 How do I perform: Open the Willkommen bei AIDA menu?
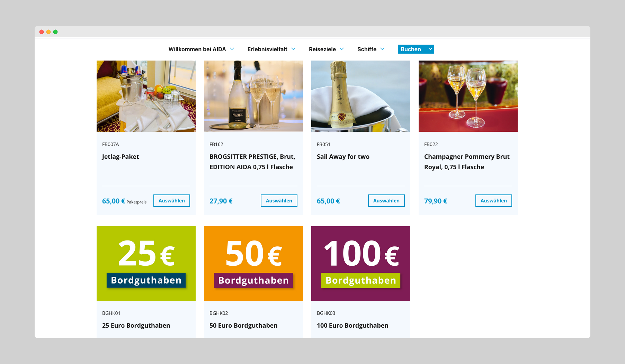tap(197, 49)
